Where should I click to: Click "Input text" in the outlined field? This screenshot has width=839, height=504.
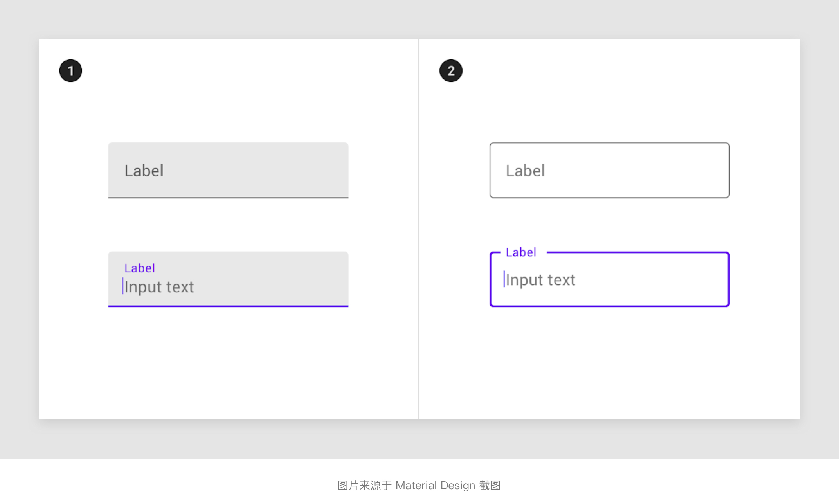pyautogui.click(x=540, y=280)
